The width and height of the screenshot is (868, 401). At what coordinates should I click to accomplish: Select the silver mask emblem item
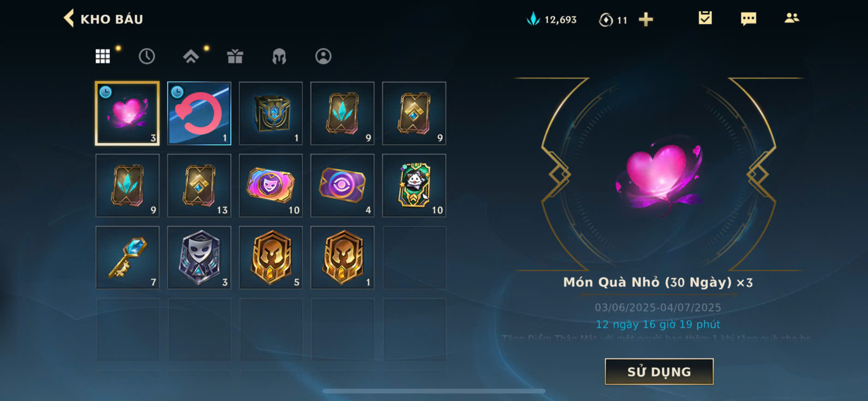199,258
